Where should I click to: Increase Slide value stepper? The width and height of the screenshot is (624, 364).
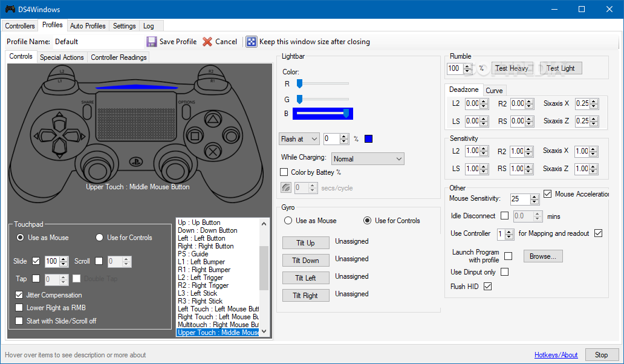pyautogui.click(x=63, y=259)
